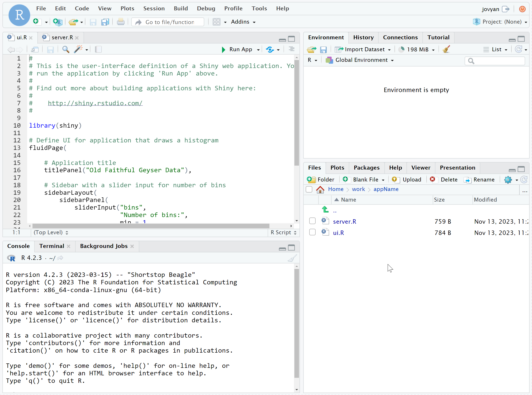The width and height of the screenshot is (532, 395).
Task: Open the R language selector dropdown
Action: click(312, 60)
